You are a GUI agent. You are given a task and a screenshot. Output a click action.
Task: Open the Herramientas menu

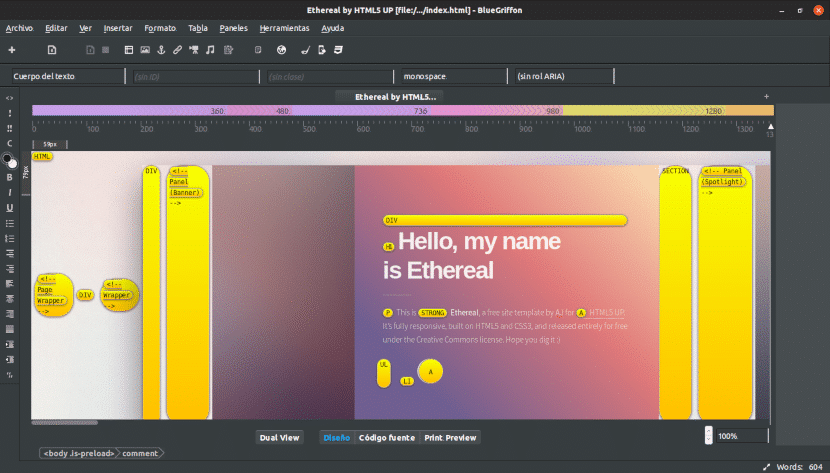[x=284, y=28]
